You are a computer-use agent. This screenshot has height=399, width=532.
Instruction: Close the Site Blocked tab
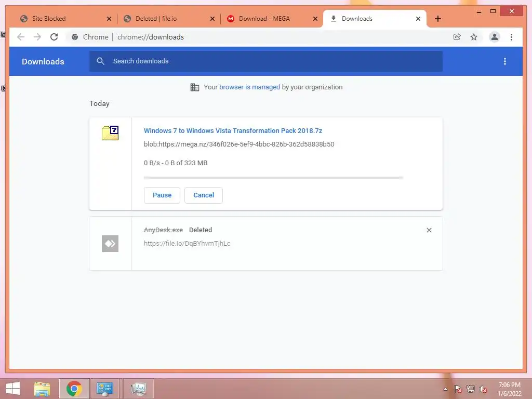click(x=109, y=19)
